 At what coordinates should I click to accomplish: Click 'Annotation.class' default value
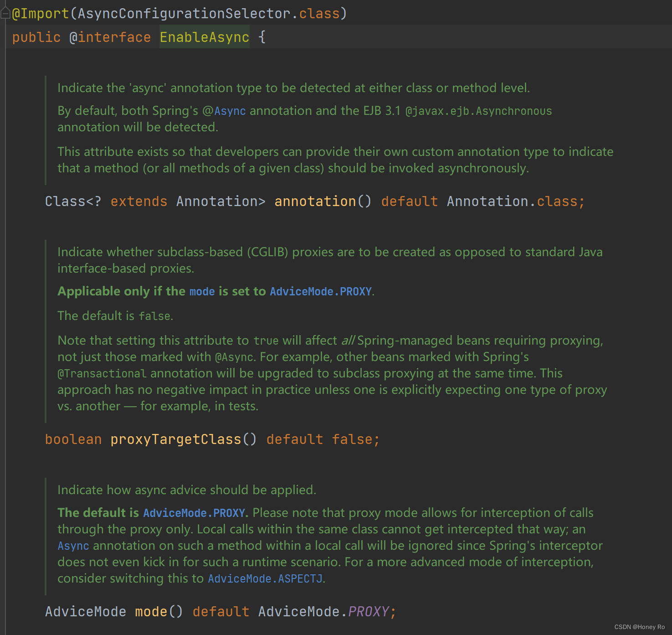click(x=512, y=201)
